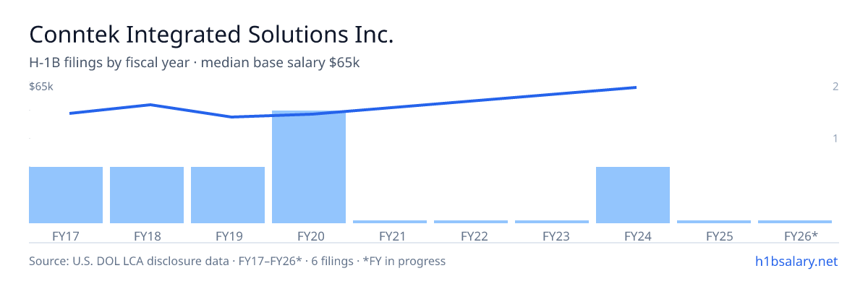Click the source DOL LCA disclosure text

(x=237, y=261)
